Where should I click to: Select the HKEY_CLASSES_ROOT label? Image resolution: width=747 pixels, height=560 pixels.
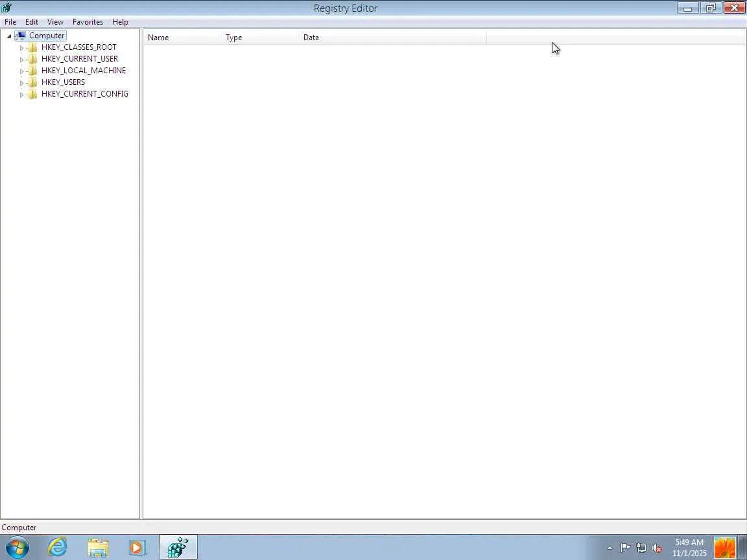[79, 47]
